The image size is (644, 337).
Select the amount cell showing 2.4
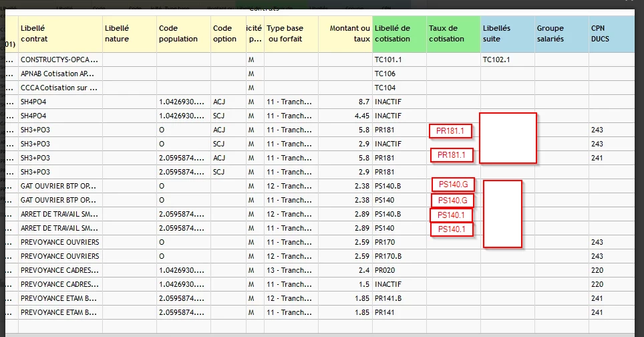coord(345,270)
